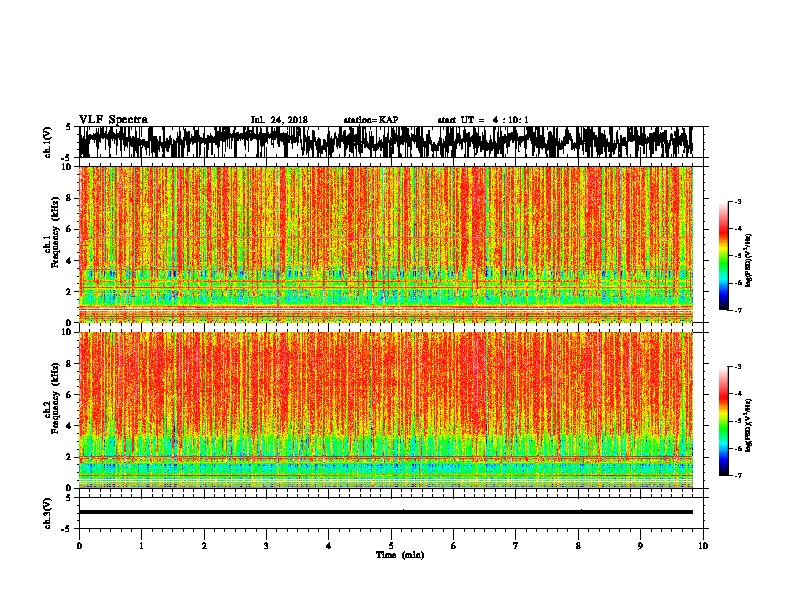Click time axis tick label '5'
Viewport: 792px width, 612px height.
coord(391,546)
